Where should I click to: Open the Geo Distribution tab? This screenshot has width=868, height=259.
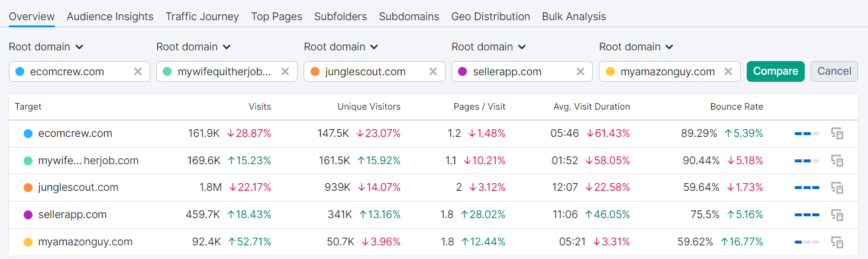pyautogui.click(x=491, y=17)
